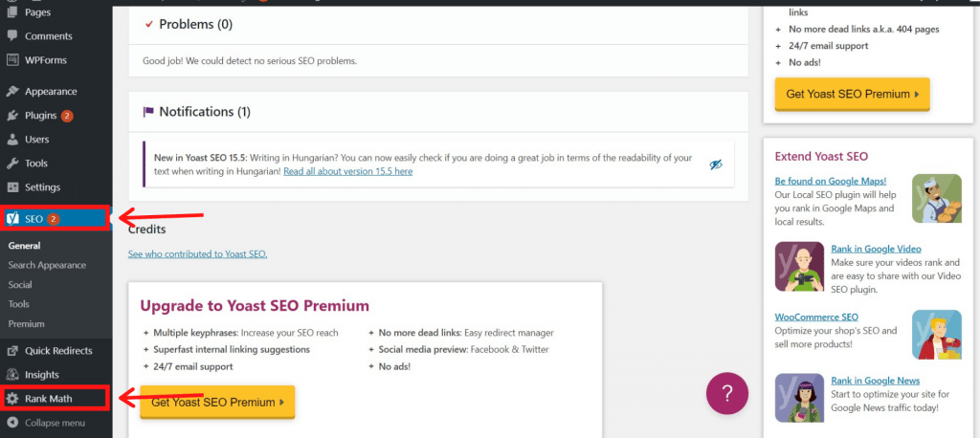
Task: Open 'Be found on Google Maps!' link
Action: [x=831, y=181]
